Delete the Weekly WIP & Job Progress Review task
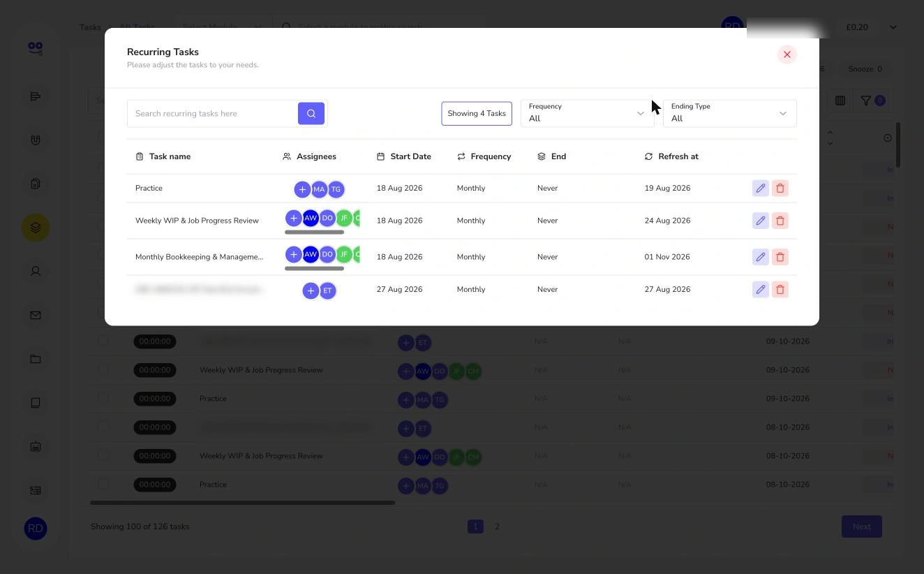 (780, 221)
